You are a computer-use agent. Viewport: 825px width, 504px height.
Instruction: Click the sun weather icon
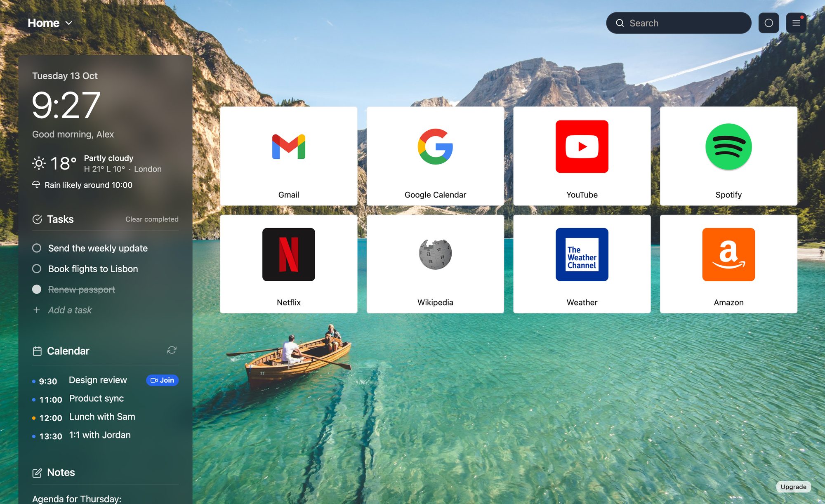(x=39, y=163)
